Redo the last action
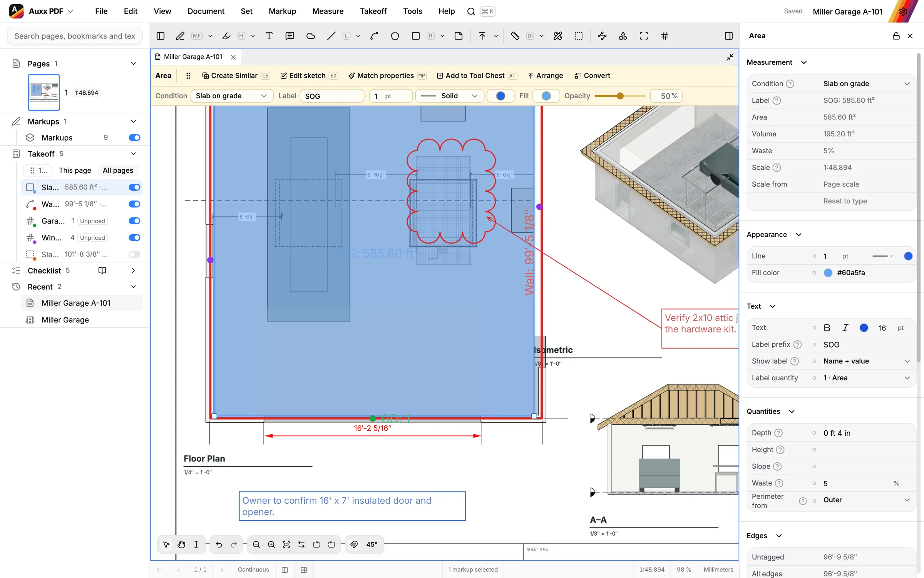This screenshot has height=578, width=924. pyautogui.click(x=234, y=544)
